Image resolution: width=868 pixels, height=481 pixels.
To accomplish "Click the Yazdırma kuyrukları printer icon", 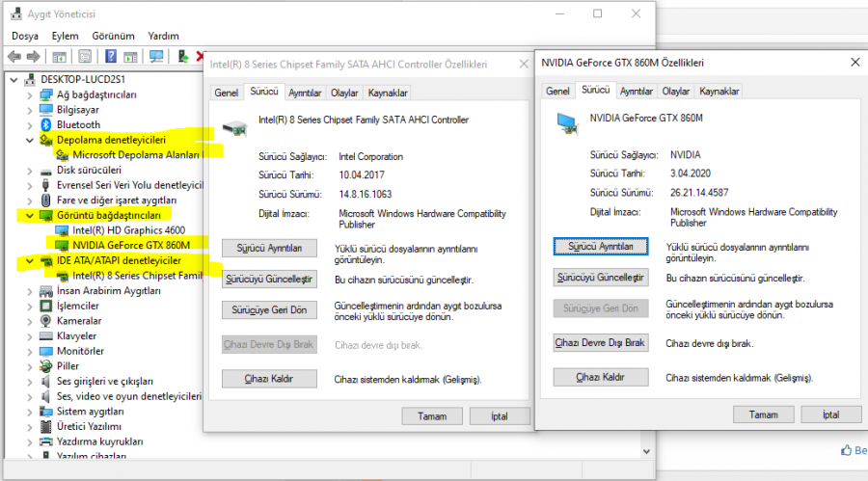I will coord(46,441).
